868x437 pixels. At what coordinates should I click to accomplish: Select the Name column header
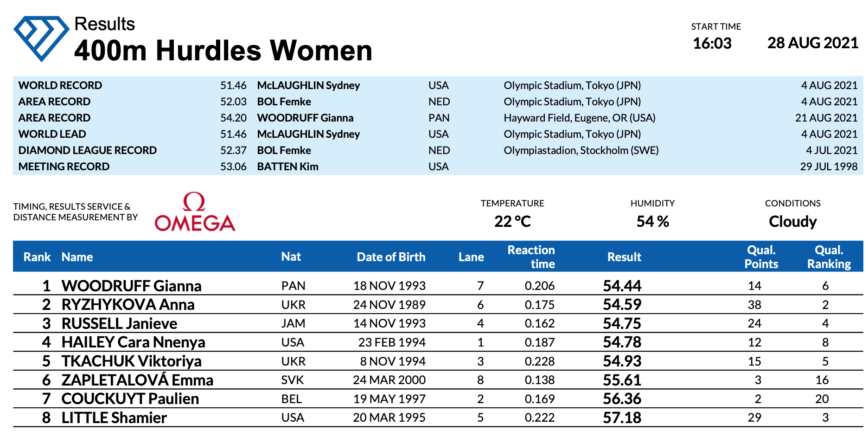click(x=77, y=257)
